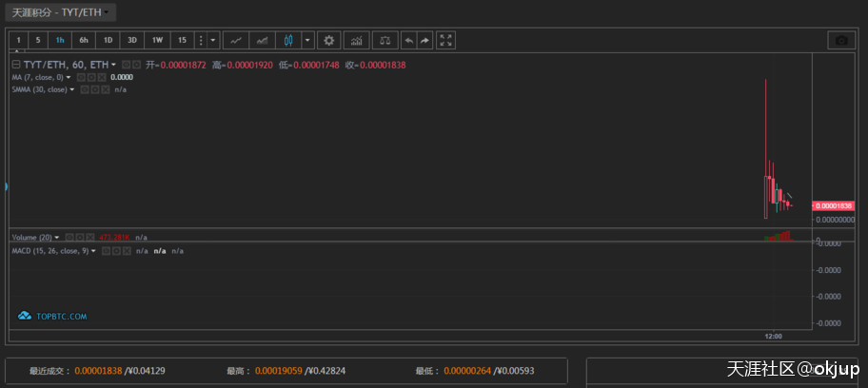Select the candlestick chart style icon
This screenshot has height=388, width=868.
click(x=289, y=40)
